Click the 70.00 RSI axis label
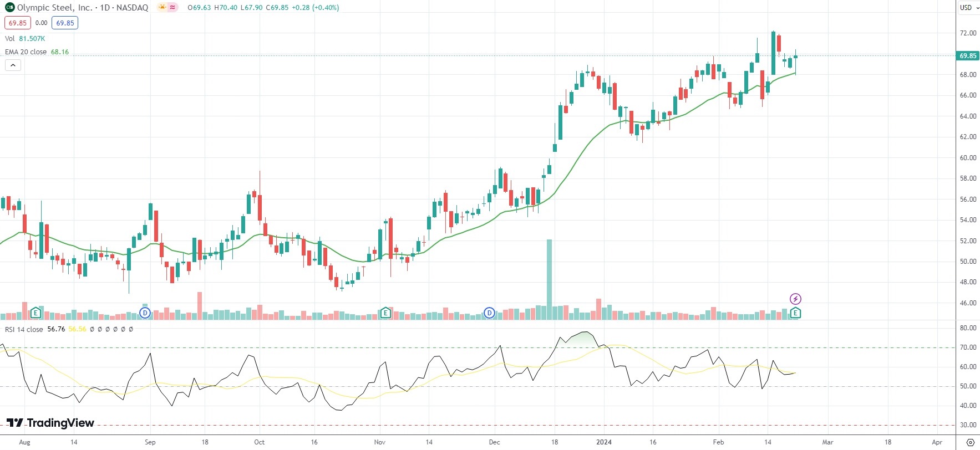 tap(968, 347)
